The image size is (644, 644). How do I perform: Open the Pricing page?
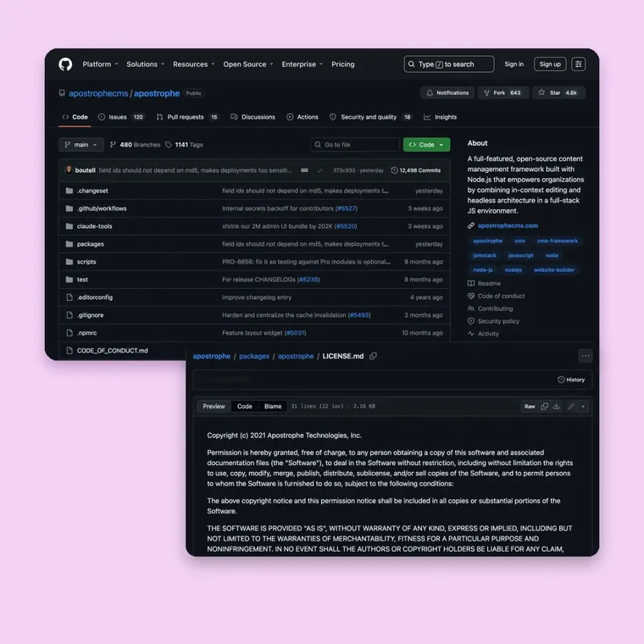coord(343,64)
